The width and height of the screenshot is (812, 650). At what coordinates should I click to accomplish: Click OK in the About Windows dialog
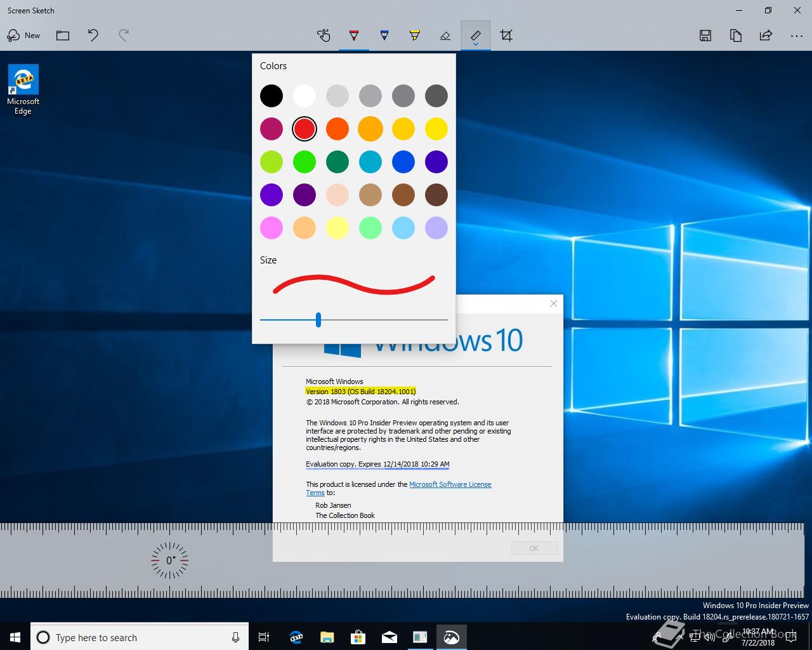(x=534, y=548)
